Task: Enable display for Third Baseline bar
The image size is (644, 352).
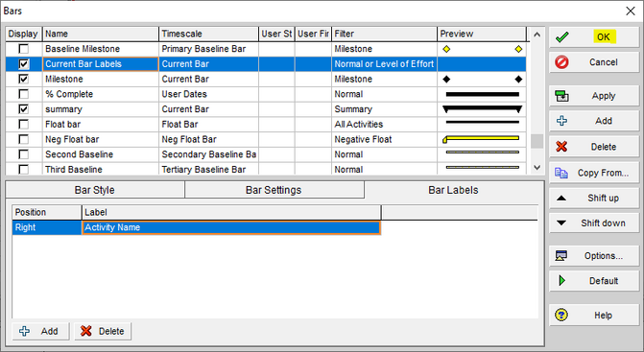Action: click(24, 169)
